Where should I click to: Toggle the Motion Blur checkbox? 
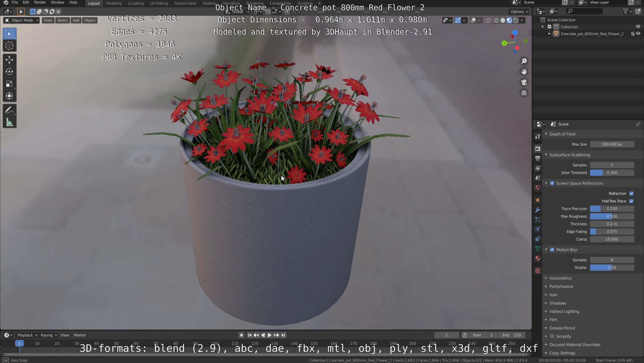(552, 250)
